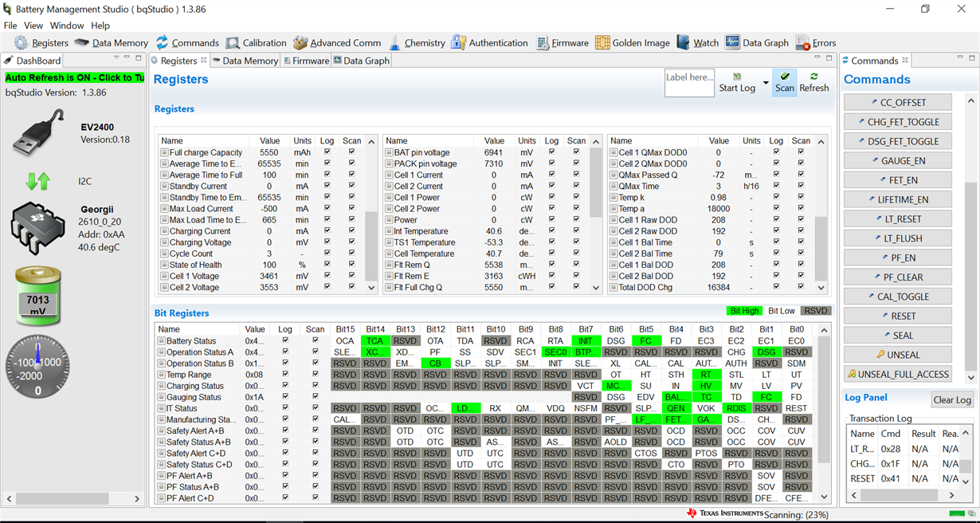Send the RESET command

[897, 316]
